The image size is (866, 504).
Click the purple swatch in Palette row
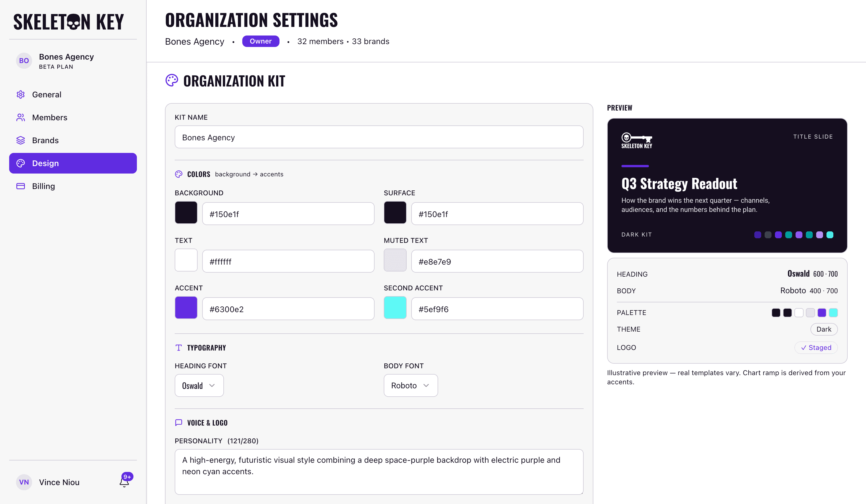tap(822, 313)
